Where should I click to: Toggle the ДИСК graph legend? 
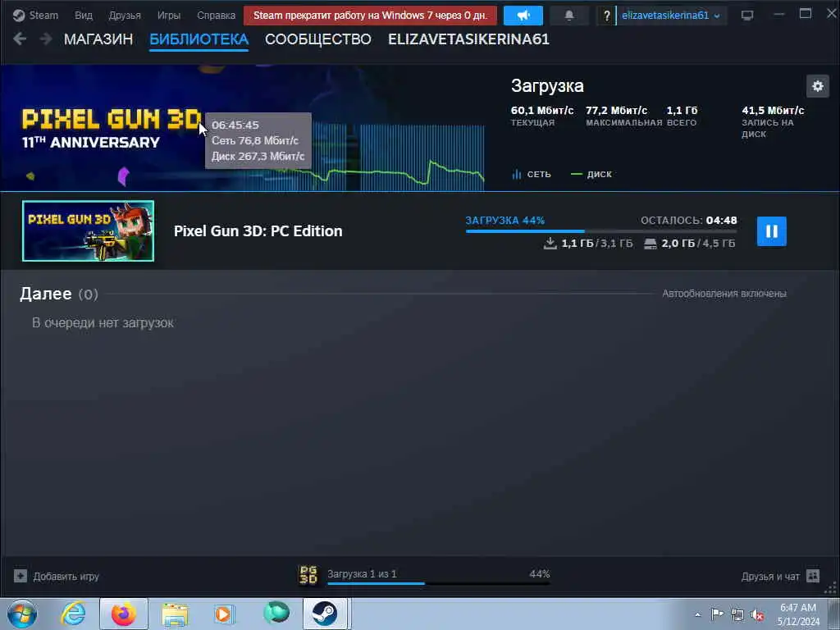tap(591, 174)
